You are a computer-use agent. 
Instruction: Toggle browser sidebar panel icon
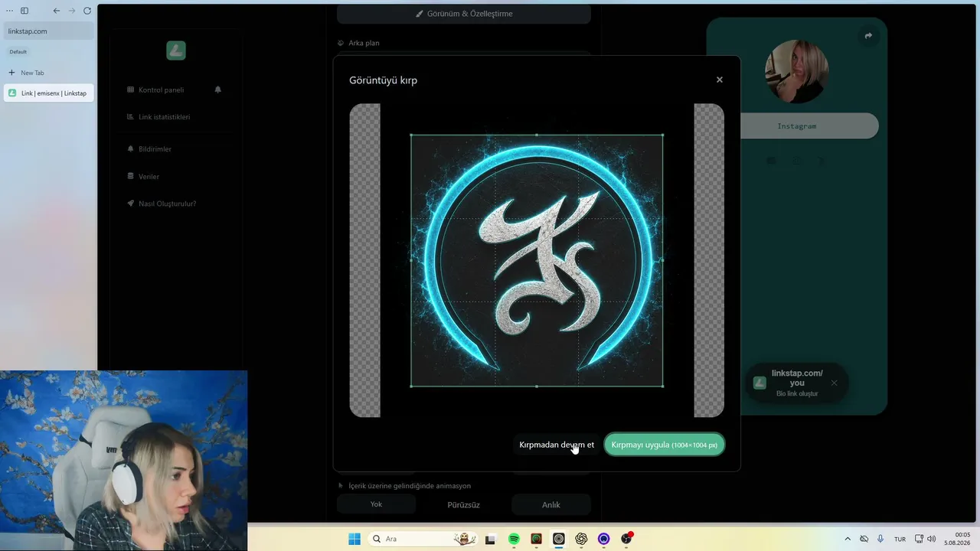24,11
